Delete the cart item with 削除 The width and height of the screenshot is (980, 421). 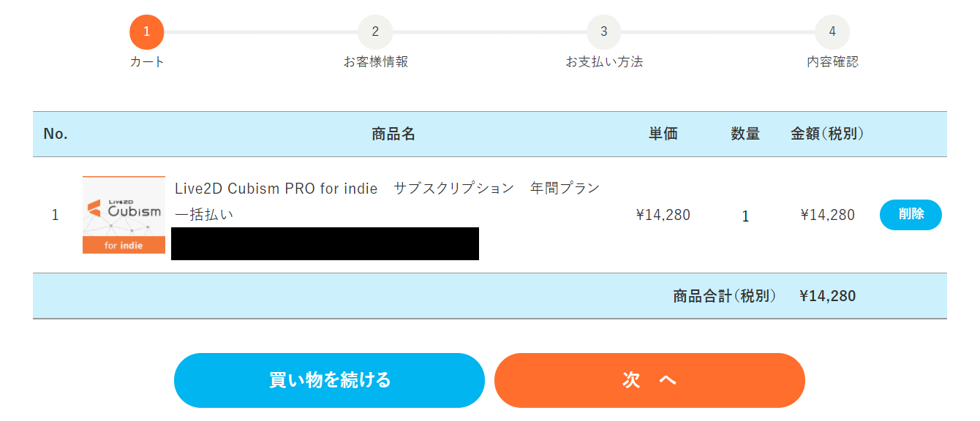911,215
